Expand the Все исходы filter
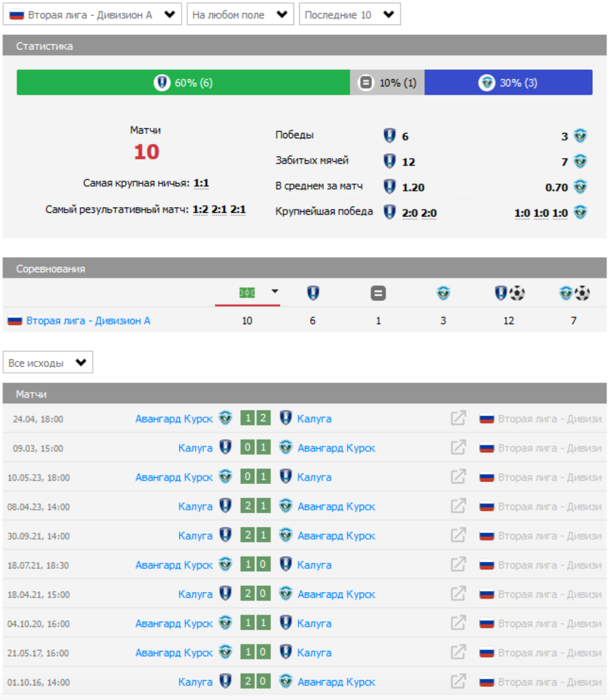Viewport: 610px width, 700px height. tap(47, 363)
